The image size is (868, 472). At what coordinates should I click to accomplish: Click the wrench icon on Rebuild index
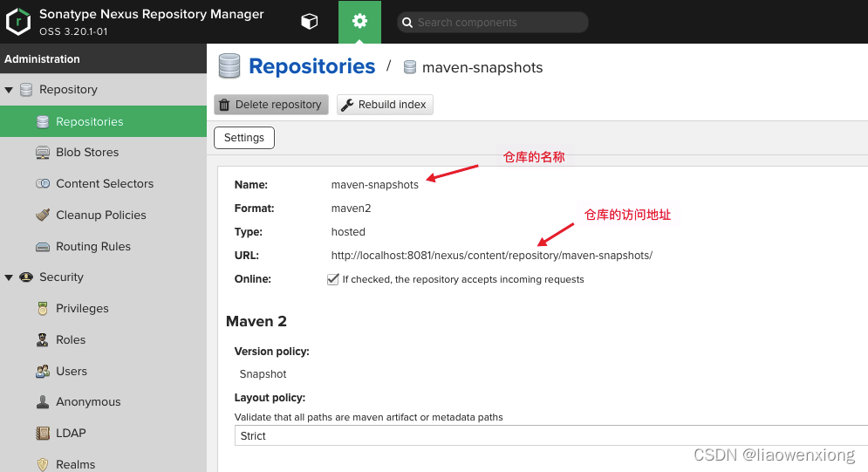click(347, 105)
